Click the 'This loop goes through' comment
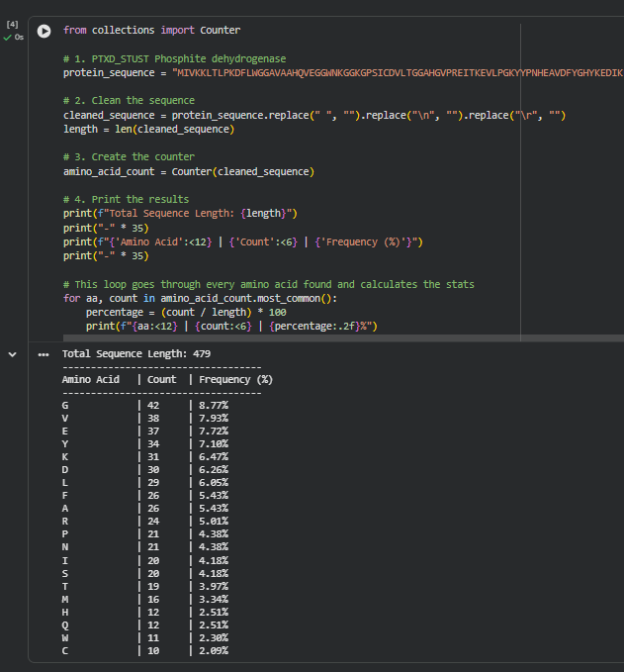This screenshot has height=672, width=624. point(269,285)
